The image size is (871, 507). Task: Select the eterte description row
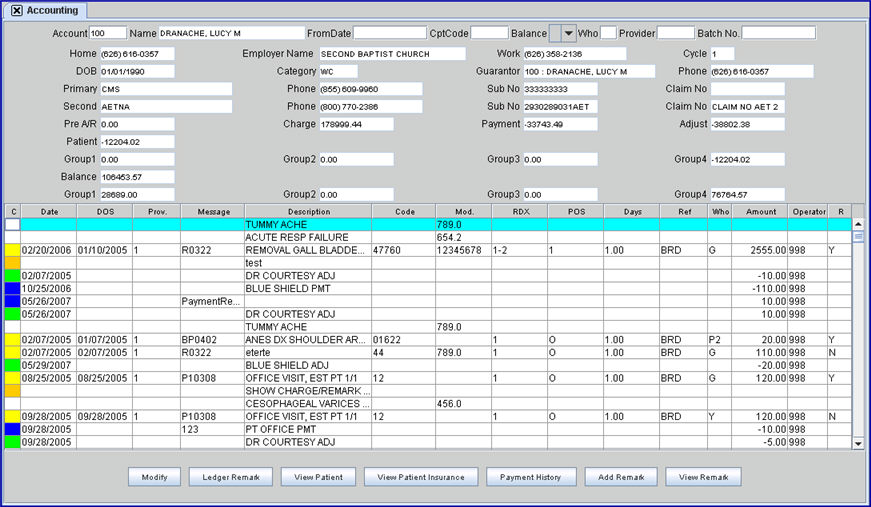(428, 353)
